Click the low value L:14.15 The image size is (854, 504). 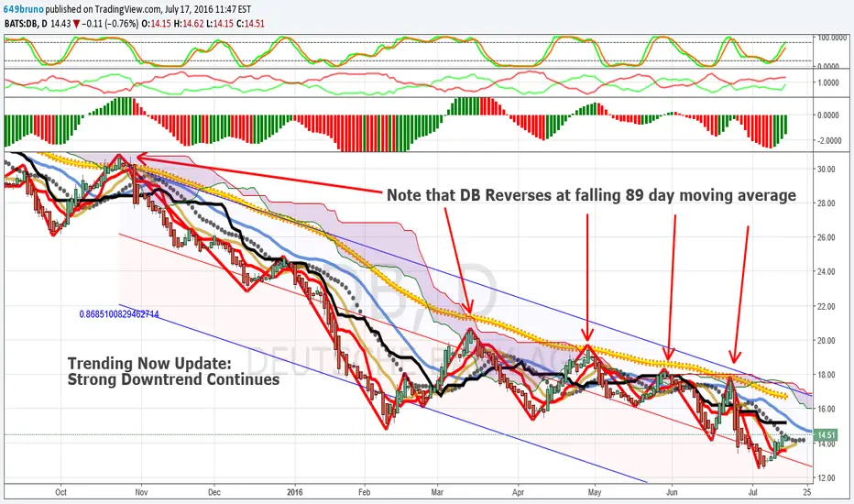pyautogui.click(x=218, y=24)
